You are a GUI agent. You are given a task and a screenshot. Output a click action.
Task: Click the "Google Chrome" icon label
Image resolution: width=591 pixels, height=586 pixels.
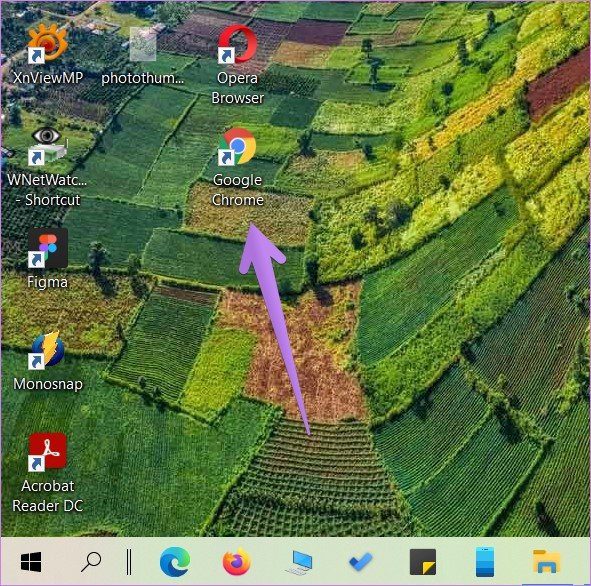[x=237, y=190]
